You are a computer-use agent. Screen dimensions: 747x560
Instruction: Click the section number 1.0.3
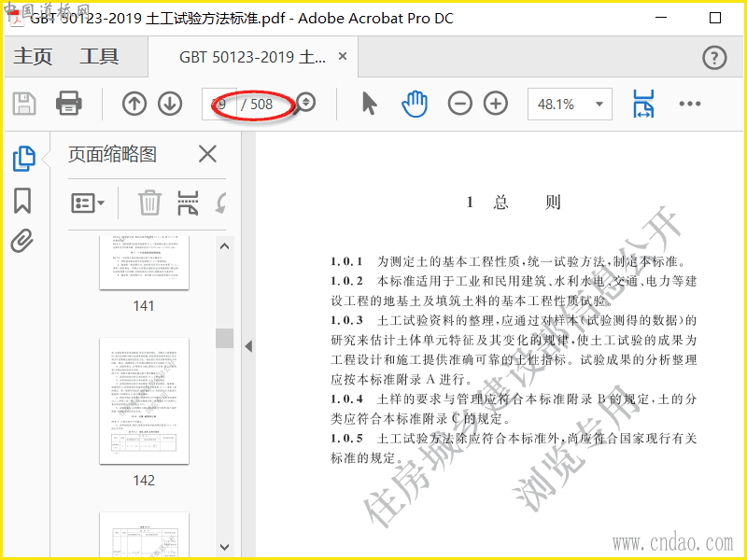346,320
